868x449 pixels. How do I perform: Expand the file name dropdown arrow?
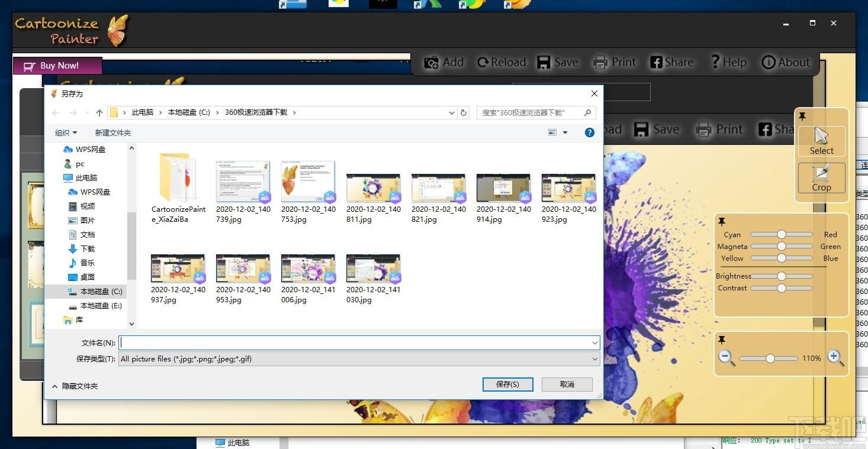pyautogui.click(x=594, y=343)
